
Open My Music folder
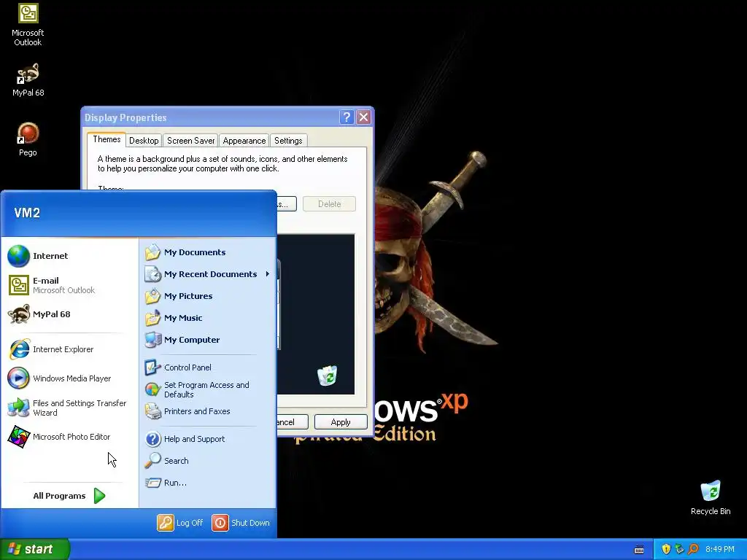coord(207,318)
